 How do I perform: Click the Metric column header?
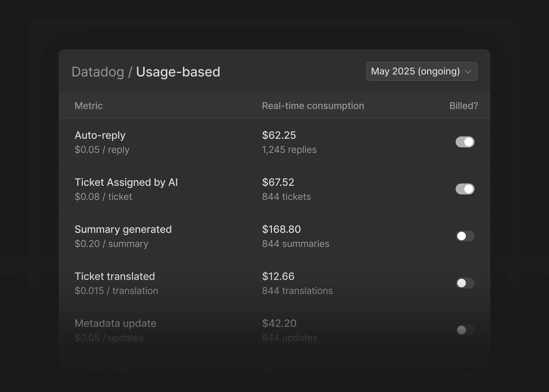89,106
